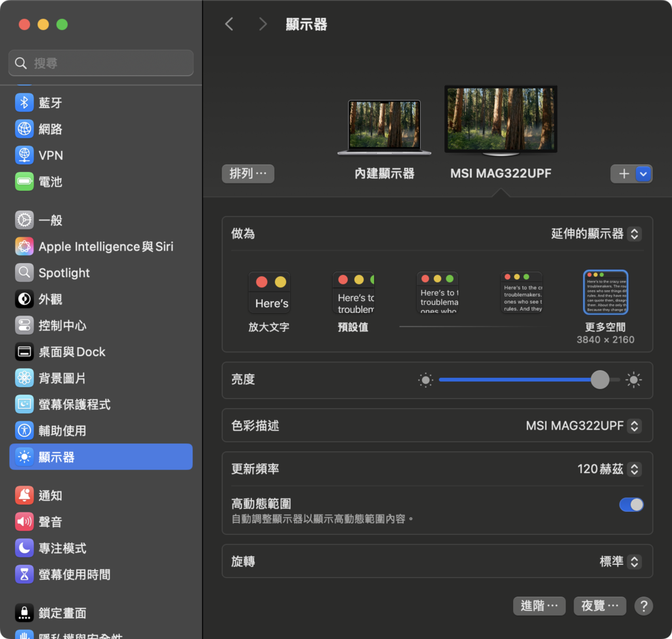Screen dimensions: 672x639
Task: Click the 鎖定畫面 lock icon
Action: click(x=24, y=613)
